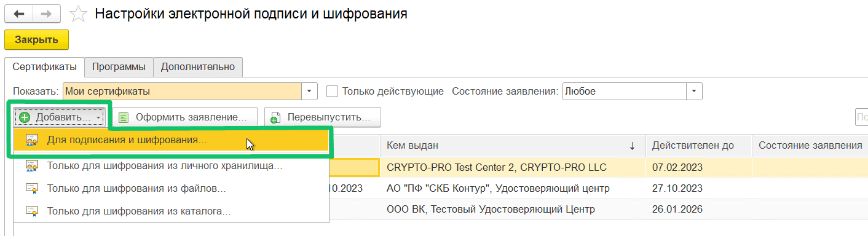Sort by the Кем выдан column header
Viewport: 868px width, 236px height.
click(x=511, y=146)
